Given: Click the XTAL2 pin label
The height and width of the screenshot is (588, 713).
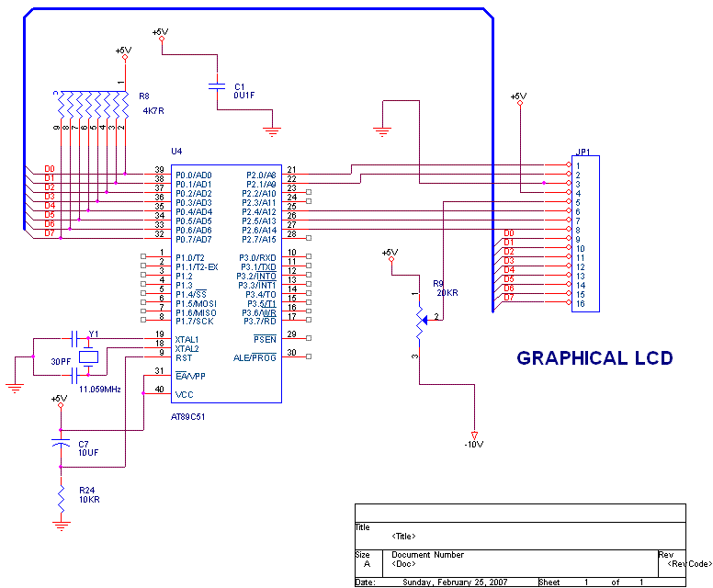Looking at the screenshot, I should (x=187, y=349).
